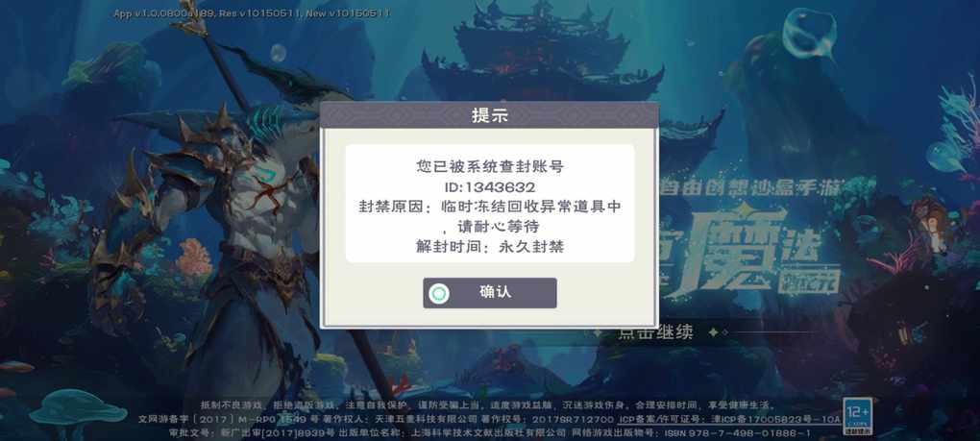Viewport: 980px width, 441px height.
Task: Click the 解封时间：永久封禁 line
Action: [x=489, y=246]
